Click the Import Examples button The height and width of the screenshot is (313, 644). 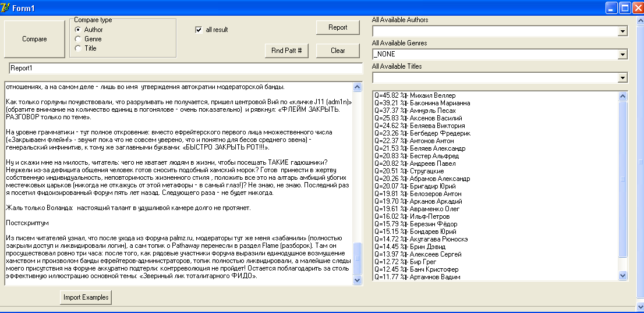(86, 297)
